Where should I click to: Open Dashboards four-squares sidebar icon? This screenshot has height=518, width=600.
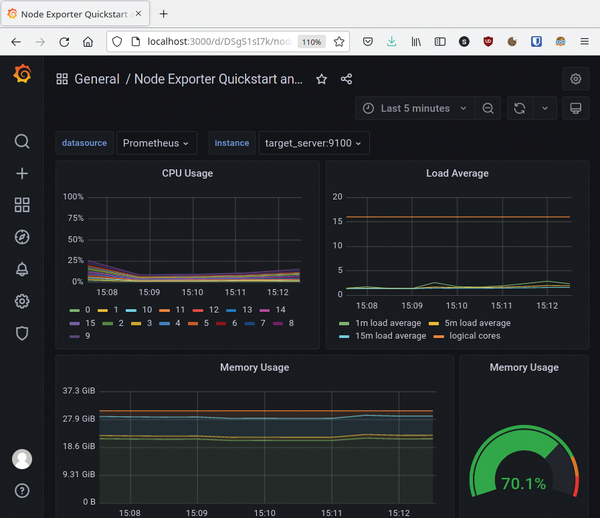22,205
